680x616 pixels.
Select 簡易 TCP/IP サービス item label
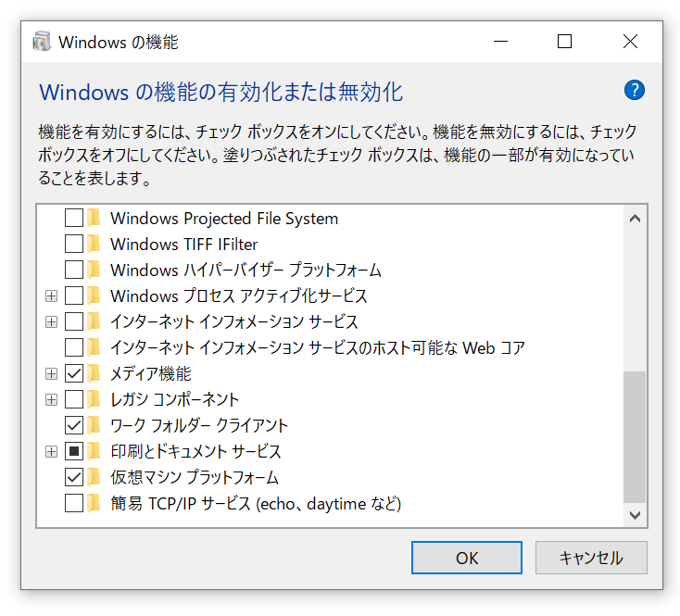[x=256, y=503]
